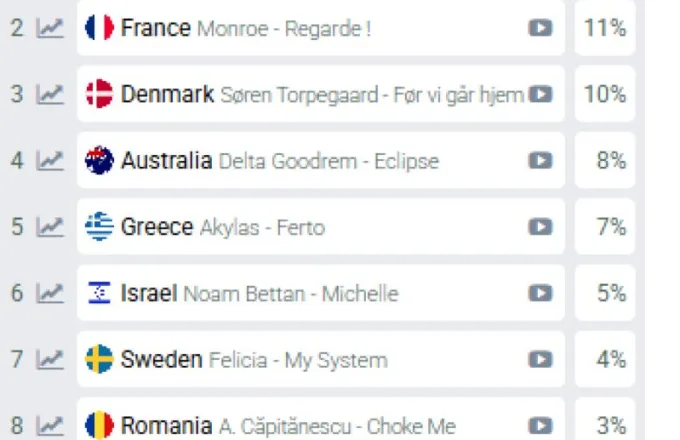Play the video for France's Regarde !
Viewport: 680px width, 440px height.
tap(540, 28)
